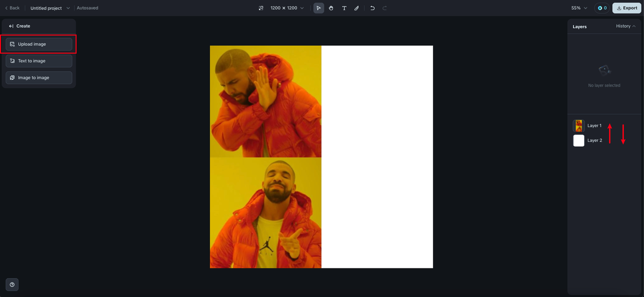
Task: Select the Layer 2 white thumbnail
Action: coord(579,141)
